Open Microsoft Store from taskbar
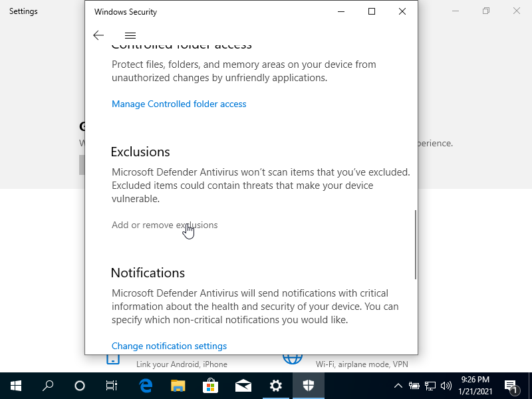Viewport: 532px width, 399px height. point(211,386)
